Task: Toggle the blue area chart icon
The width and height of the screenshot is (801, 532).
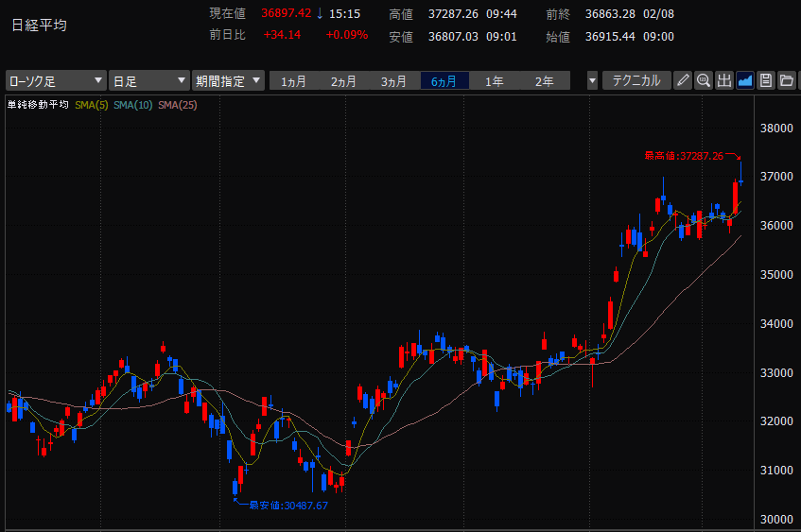Action: [x=745, y=80]
